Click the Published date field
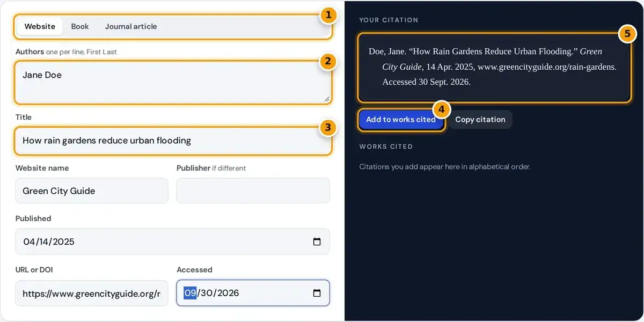The height and width of the screenshot is (322, 644). (173, 241)
